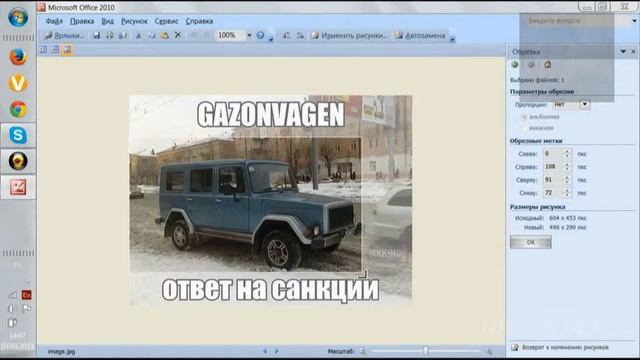The image size is (640, 360).
Task: Close the Обрезка task pane
Action: [x=633, y=51]
